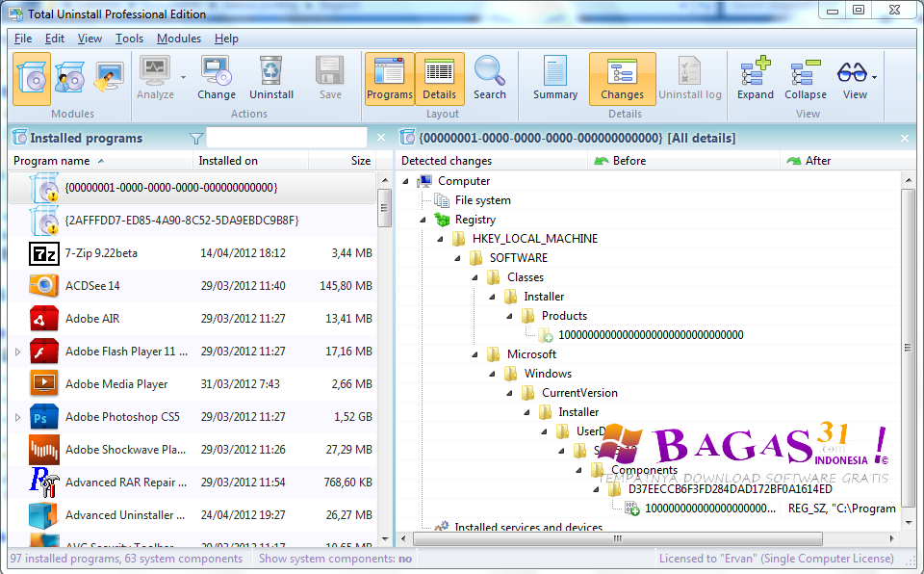Click the programs list vertical scrollbar thumb

[x=384, y=208]
